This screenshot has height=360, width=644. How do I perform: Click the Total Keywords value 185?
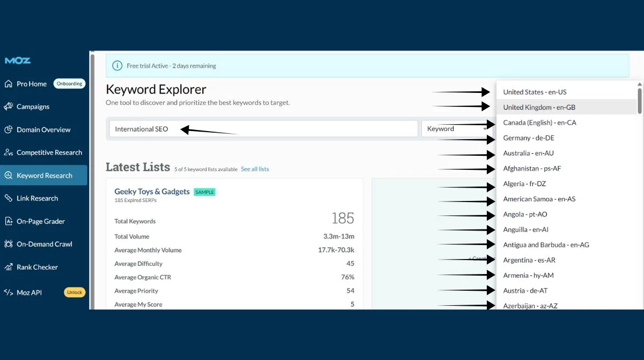pyautogui.click(x=342, y=218)
